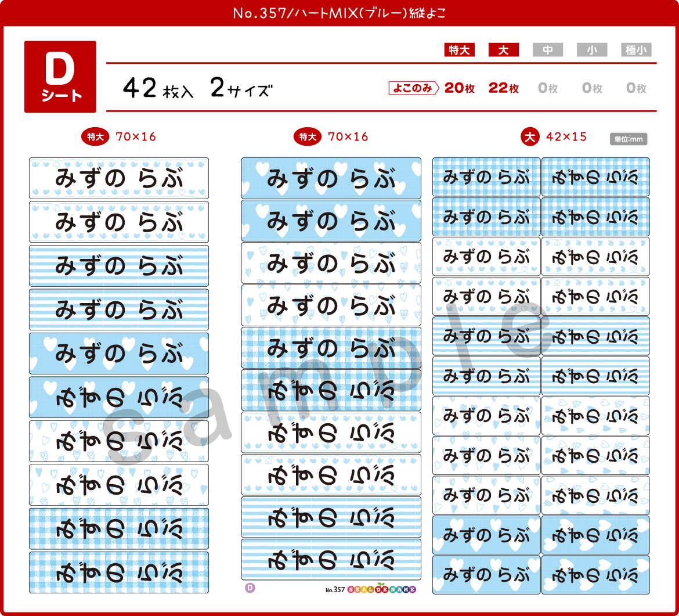Click the red '22枚' count
This screenshot has height=616, width=679.
click(504, 88)
